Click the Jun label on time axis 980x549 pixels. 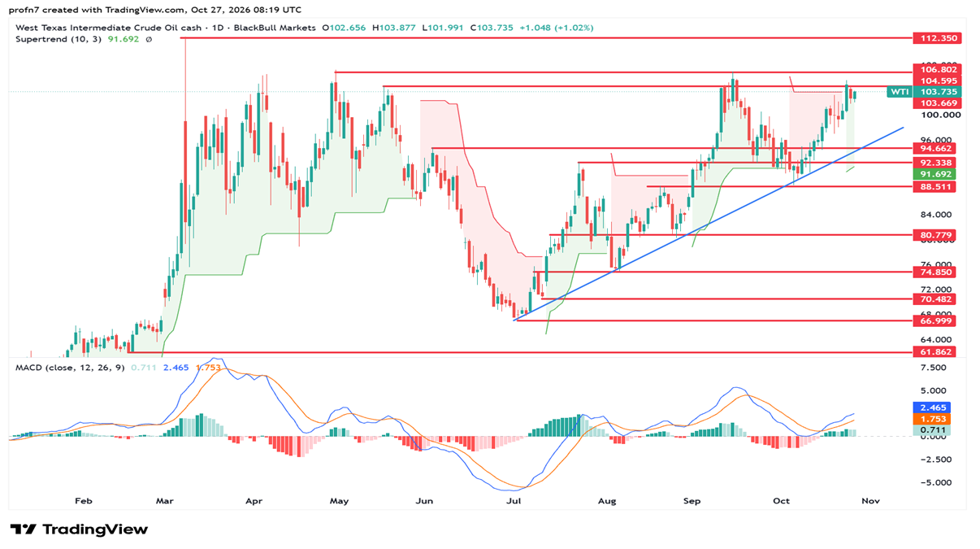pyautogui.click(x=424, y=501)
